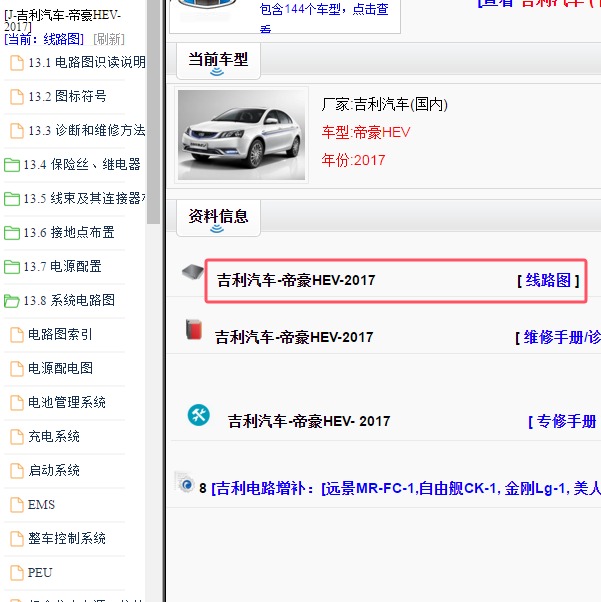This screenshot has width=601, height=602.
Task: Open 电路图索引 page
Action: 60,334
